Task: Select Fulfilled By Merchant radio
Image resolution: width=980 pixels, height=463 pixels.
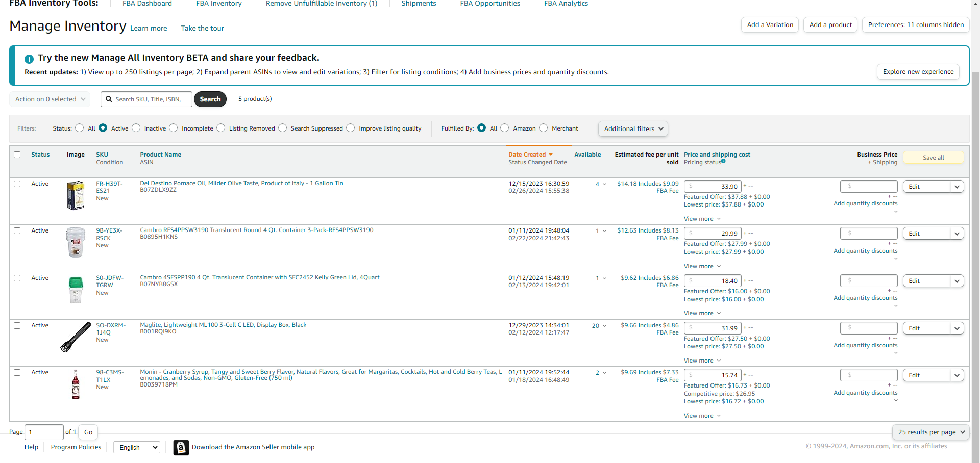Action: coord(544,128)
